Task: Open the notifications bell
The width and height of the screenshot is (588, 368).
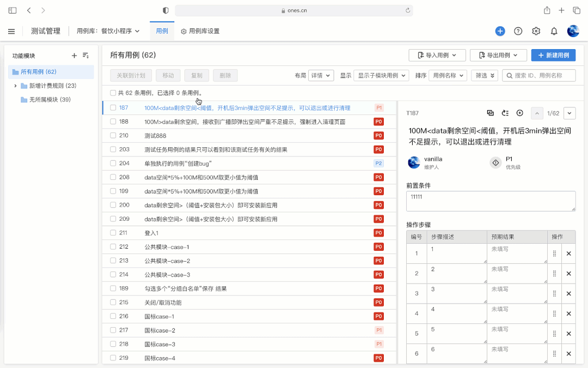Action: coord(554,31)
